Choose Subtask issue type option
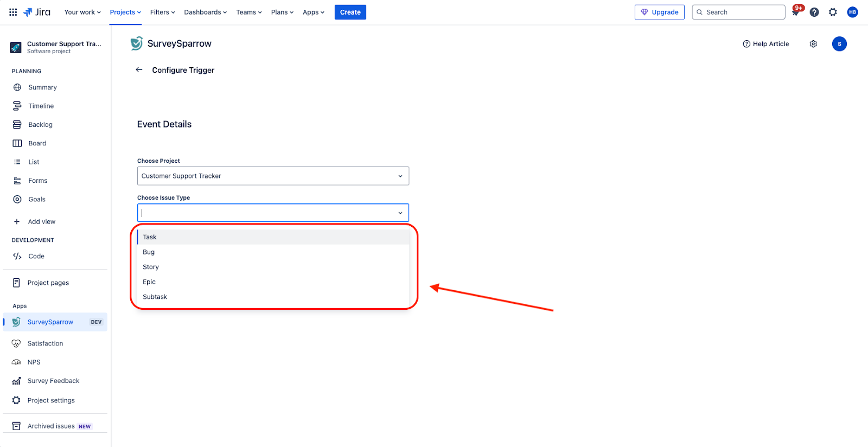This screenshot has width=868, height=447. click(x=155, y=297)
